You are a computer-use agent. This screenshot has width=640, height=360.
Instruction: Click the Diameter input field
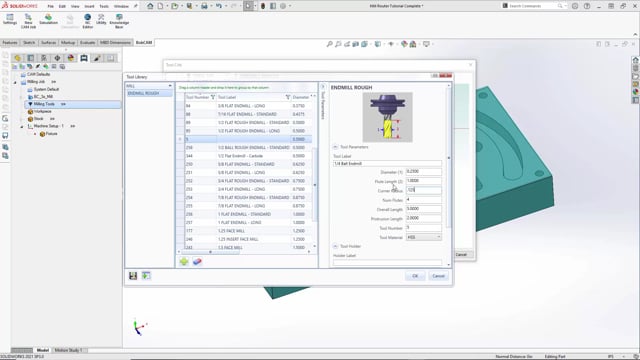(424, 172)
